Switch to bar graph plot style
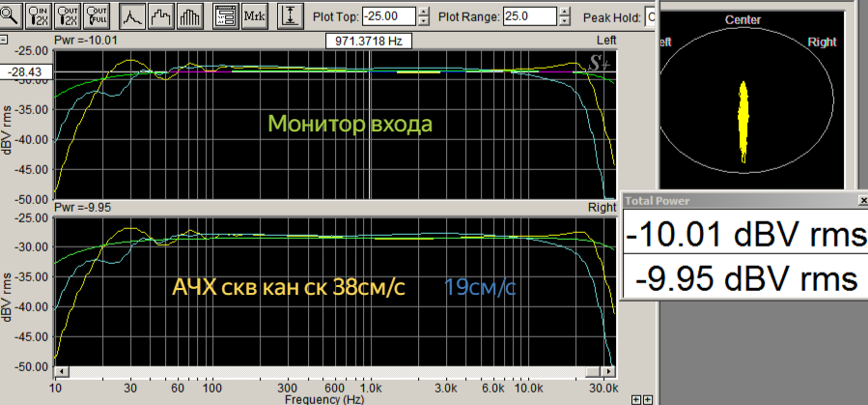This screenshot has width=868, height=405. (190, 15)
